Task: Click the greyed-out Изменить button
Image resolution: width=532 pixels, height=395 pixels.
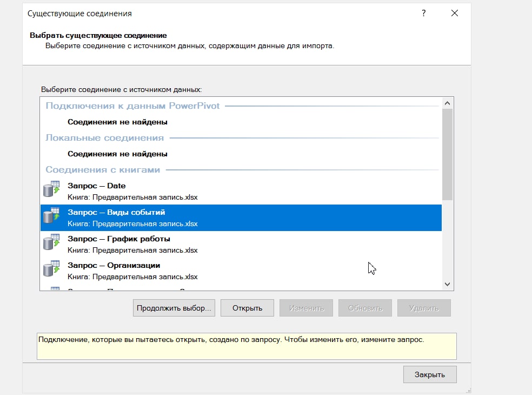Action: tap(307, 308)
